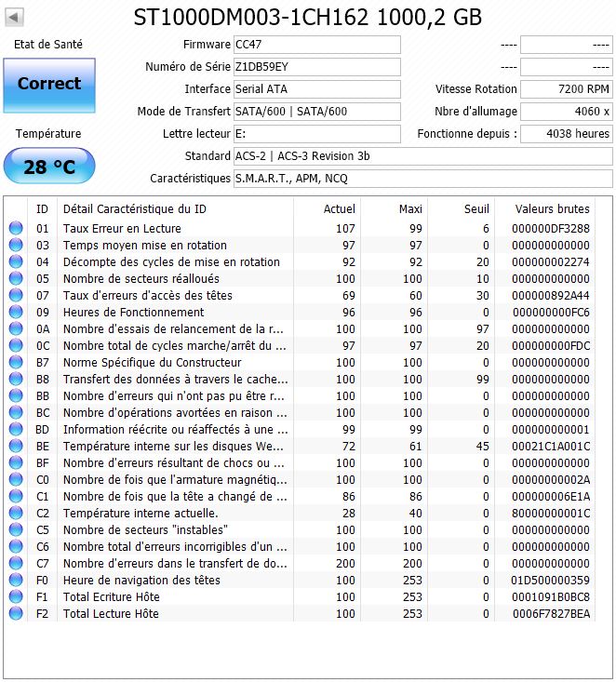This screenshot has height=682, width=616.
Task: Select the serial number field Z1DB59EY
Action: (317, 67)
